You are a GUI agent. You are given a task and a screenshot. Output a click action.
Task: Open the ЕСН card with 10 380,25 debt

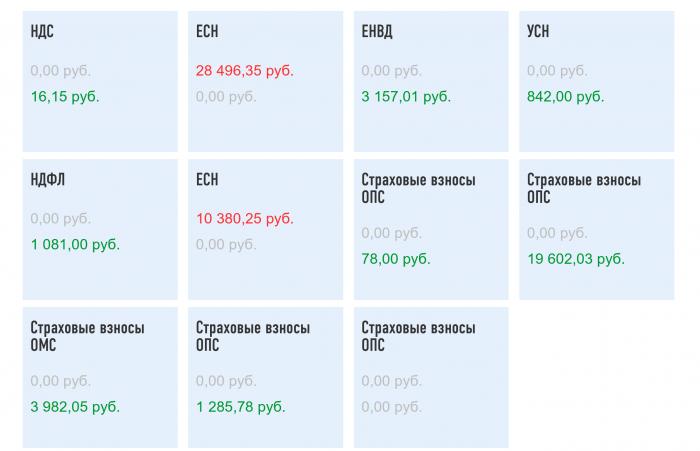266,230
